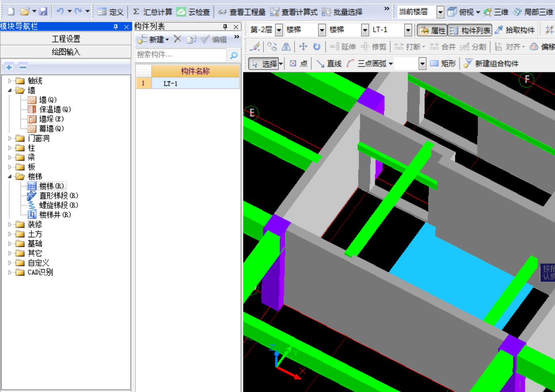Click the 搜索构件 search field
Viewport: 555px width, 392px height.
coord(181,55)
